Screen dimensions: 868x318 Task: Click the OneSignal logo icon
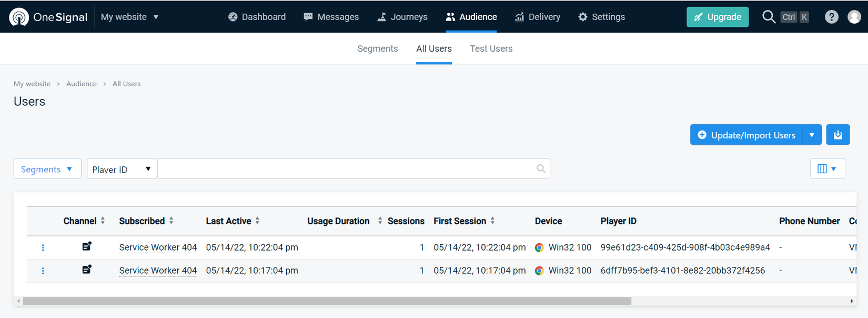point(19,17)
